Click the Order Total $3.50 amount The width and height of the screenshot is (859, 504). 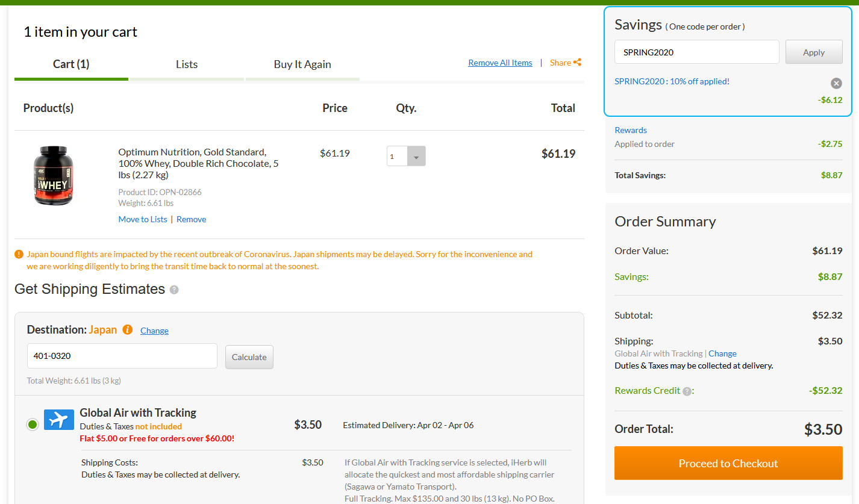point(823,429)
